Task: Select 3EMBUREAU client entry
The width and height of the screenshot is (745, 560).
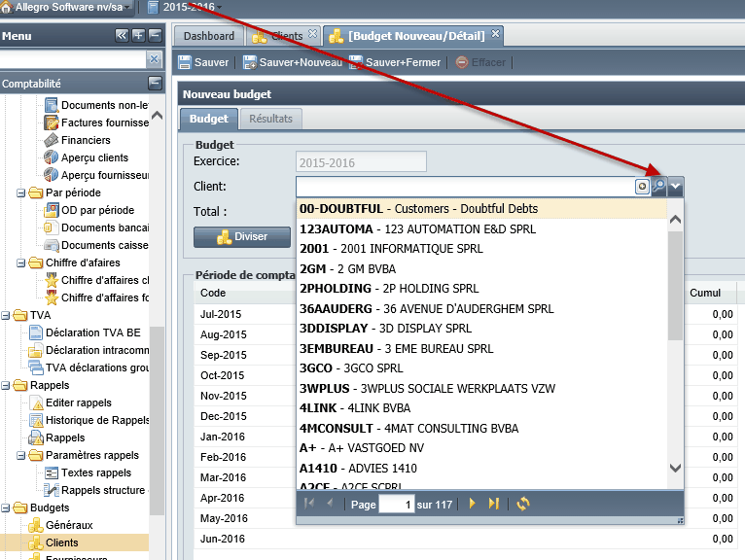Action: [x=481, y=349]
